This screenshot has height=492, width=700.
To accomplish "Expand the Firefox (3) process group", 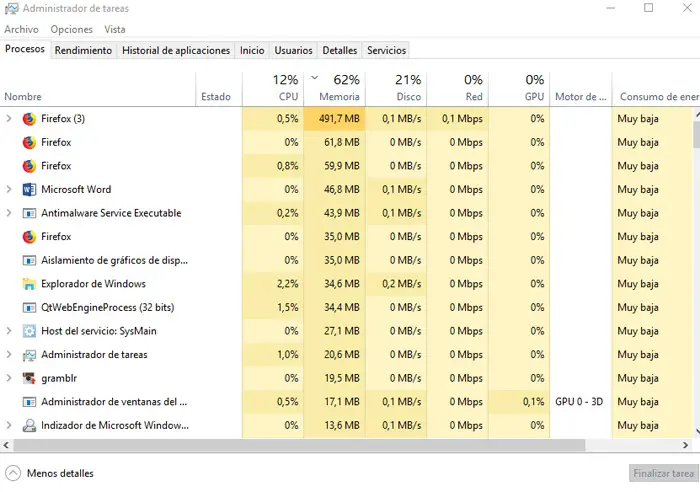I will tap(9, 118).
